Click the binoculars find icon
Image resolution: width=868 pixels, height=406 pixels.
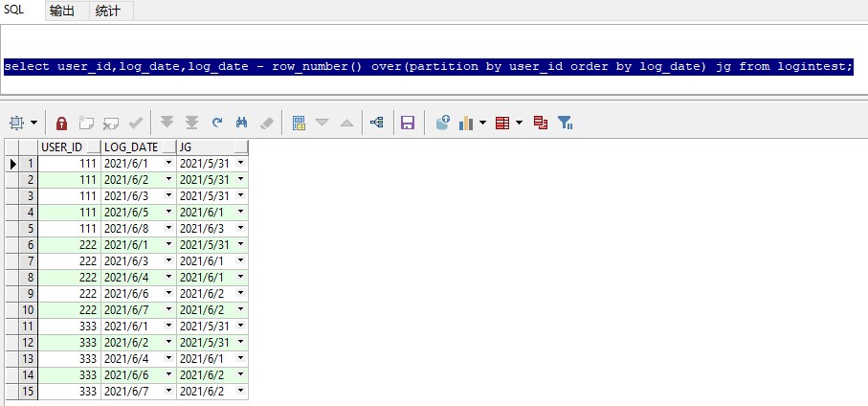pyautogui.click(x=242, y=123)
